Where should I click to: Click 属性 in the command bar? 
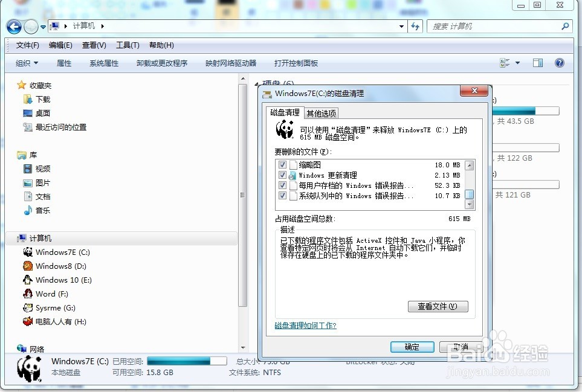(64, 63)
